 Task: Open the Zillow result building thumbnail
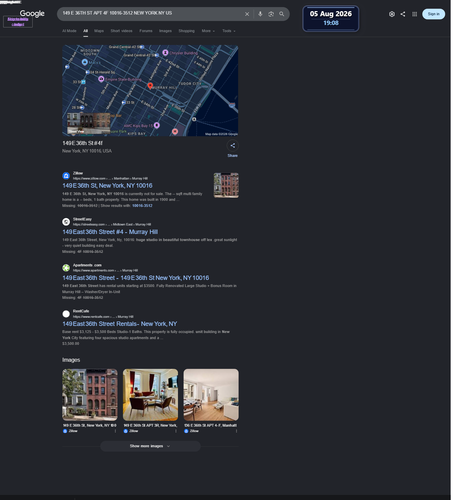click(x=226, y=185)
